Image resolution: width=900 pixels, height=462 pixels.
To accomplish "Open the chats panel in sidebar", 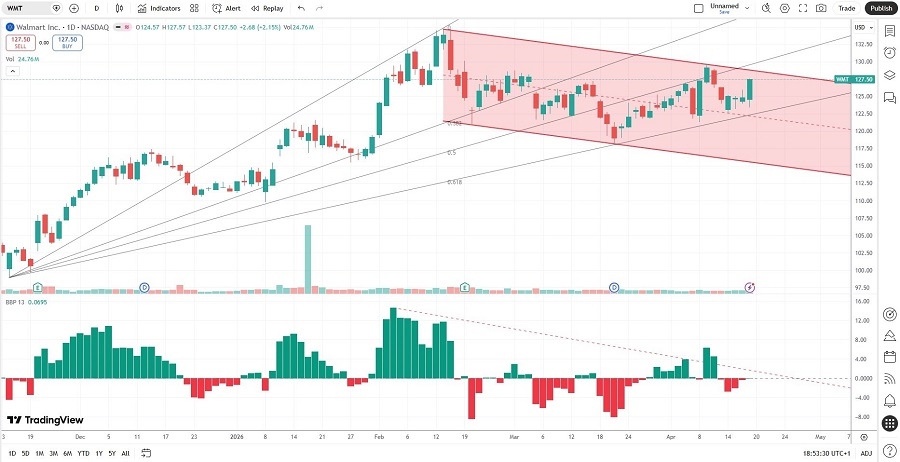I will tap(890, 98).
